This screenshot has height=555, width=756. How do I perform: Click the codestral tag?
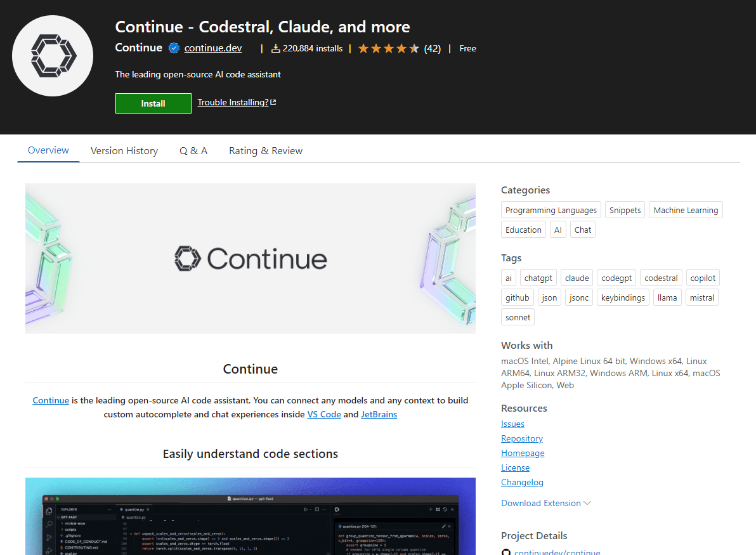pos(661,278)
